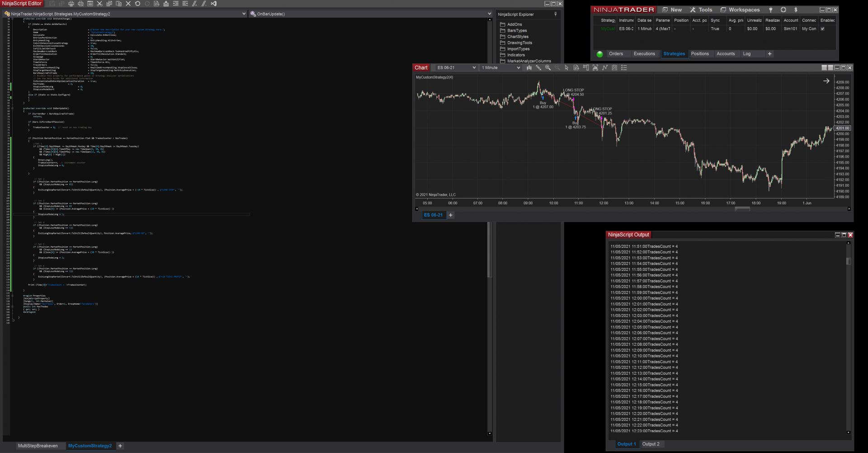Click the Find document-search icon in editor toolbar
The image size is (868, 453).
[156, 4]
